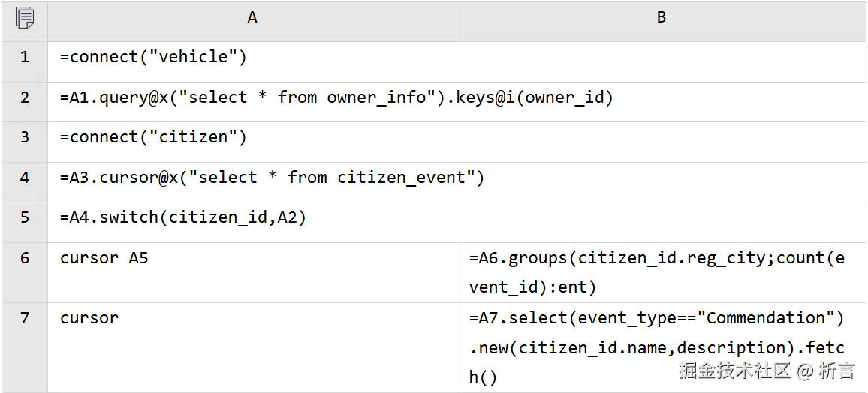Select row 2 header
Viewport: 868px width, 393px height.
coord(24,97)
